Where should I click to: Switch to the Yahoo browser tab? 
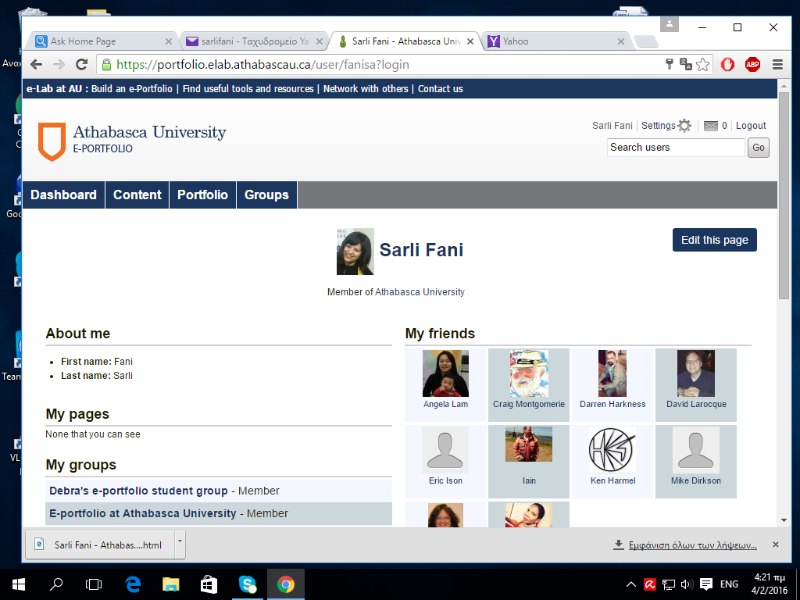[555, 41]
